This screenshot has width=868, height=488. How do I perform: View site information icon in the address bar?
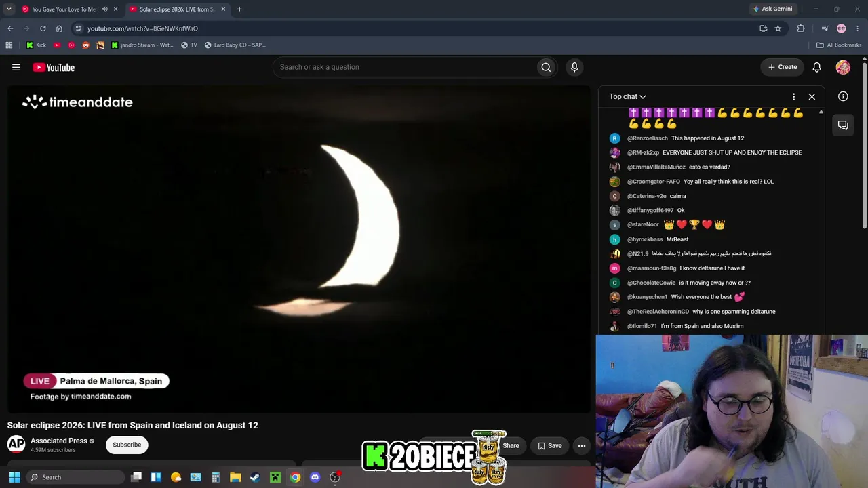[79, 28]
